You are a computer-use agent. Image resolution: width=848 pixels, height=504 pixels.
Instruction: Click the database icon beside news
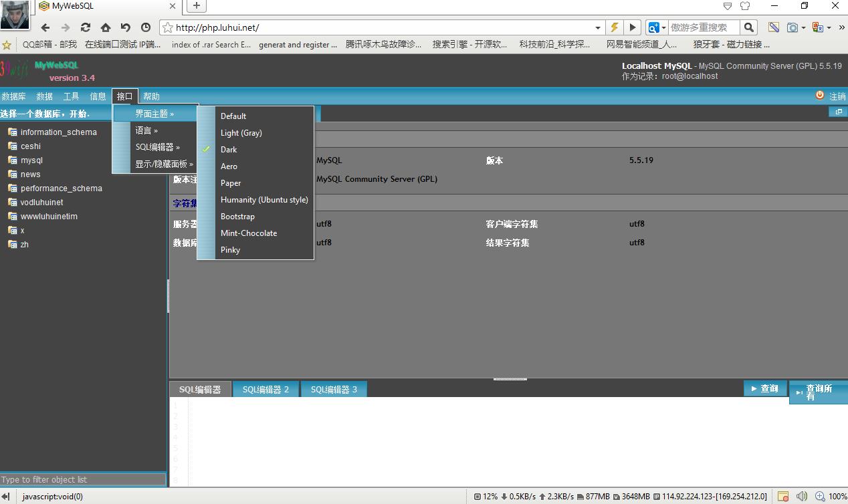coord(13,174)
